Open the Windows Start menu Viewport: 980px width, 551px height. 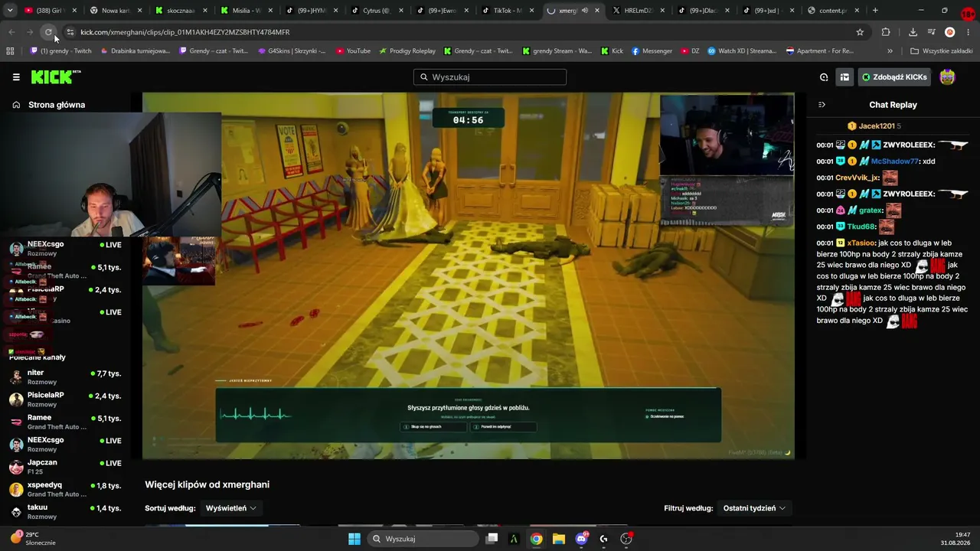pyautogui.click(x=354, y=539)
